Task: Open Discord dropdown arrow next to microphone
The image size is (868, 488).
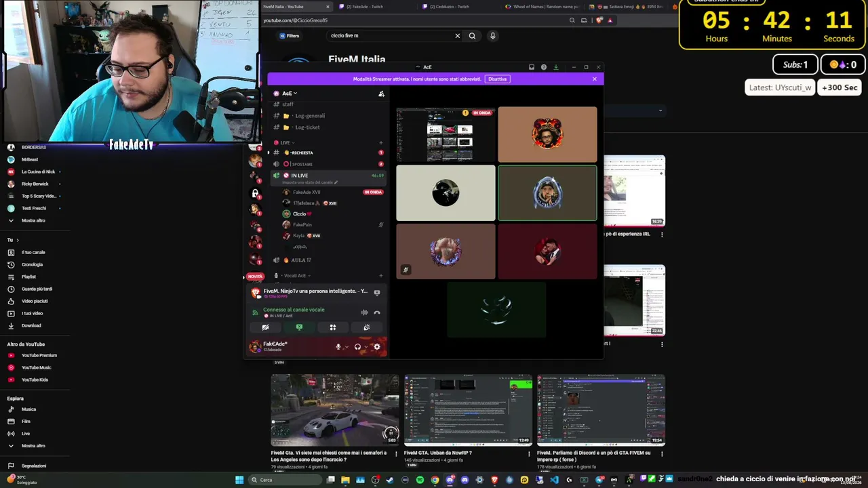Action: 347,347
